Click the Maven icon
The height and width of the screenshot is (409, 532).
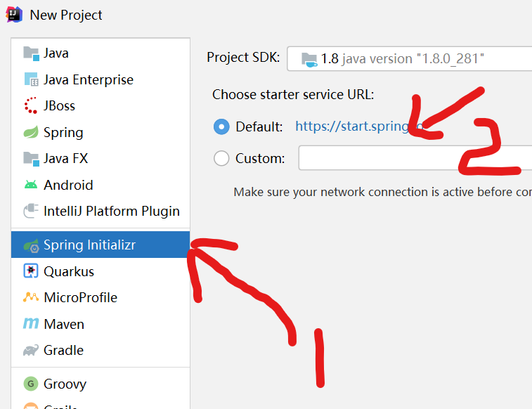click(31, 324)
